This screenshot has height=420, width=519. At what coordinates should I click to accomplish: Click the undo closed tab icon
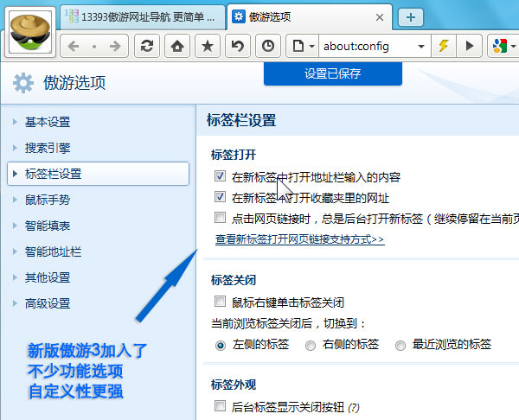(x=238, y=46)
